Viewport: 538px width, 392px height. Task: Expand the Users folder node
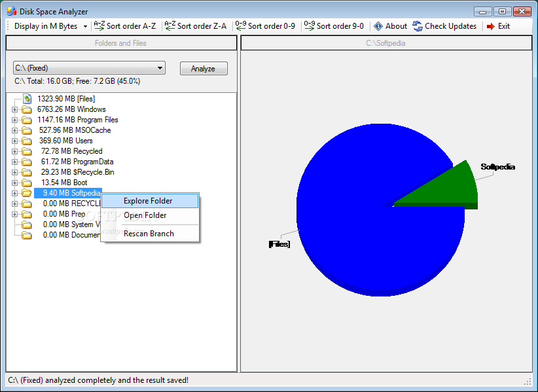click(x=14, y=141)
